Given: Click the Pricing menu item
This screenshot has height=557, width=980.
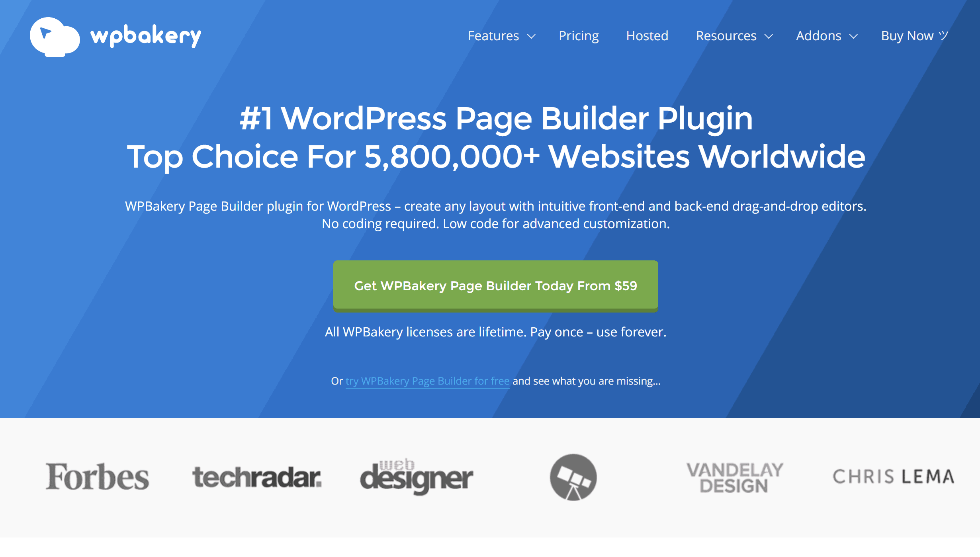Looking at the screenshot, I should (578, 36).
